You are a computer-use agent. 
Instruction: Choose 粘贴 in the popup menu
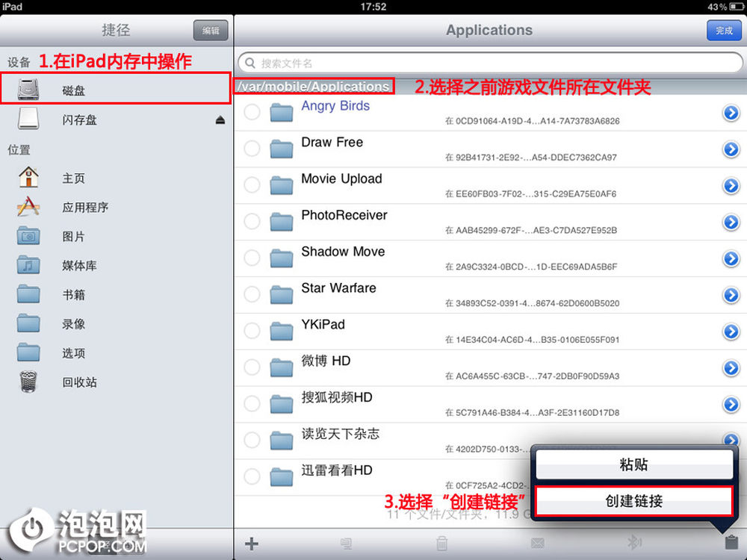[634, 464]
